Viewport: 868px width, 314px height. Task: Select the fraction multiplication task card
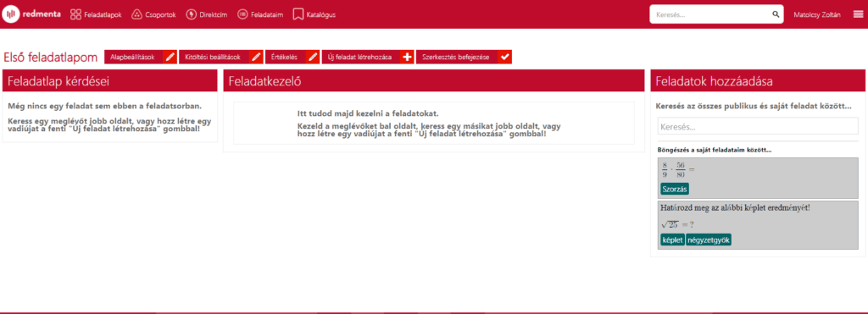tap(758, 178)
